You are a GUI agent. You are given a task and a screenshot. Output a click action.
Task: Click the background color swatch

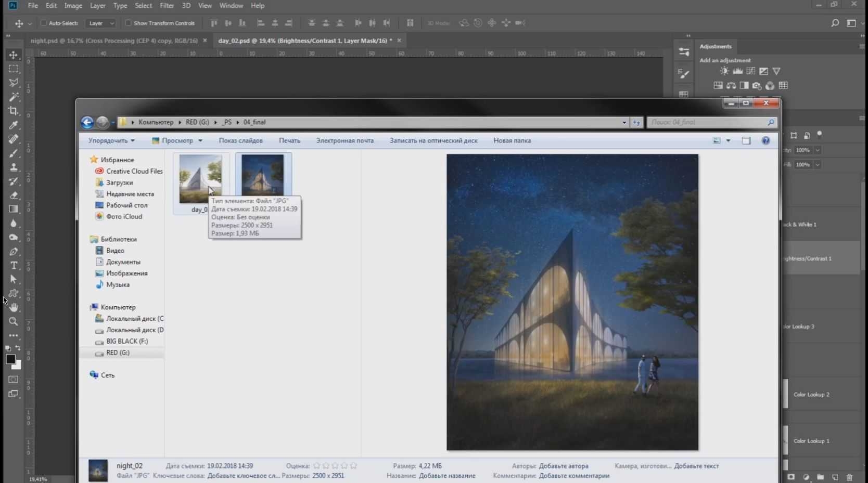pyautogui.click(x=18, y=365)
